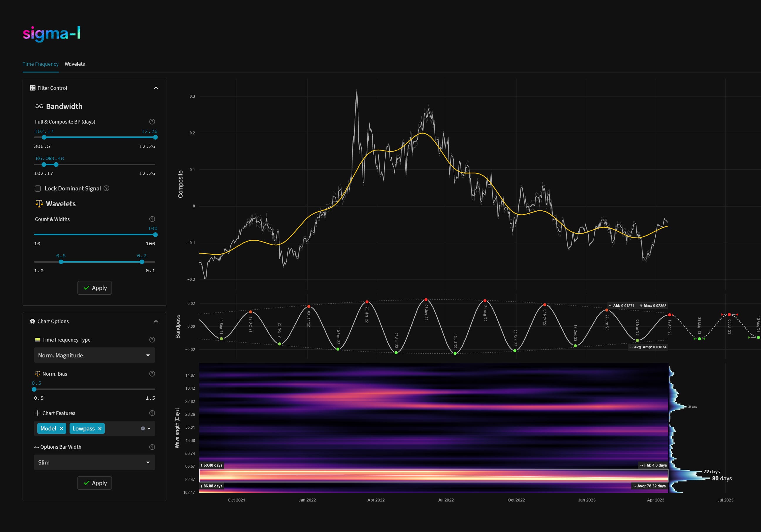Click the 24 days spectrum peak label
761x532 pixels.
[692, 407]
